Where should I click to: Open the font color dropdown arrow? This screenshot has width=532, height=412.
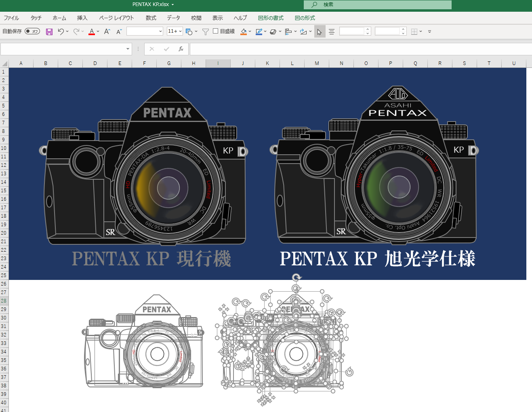pos(98,32)
